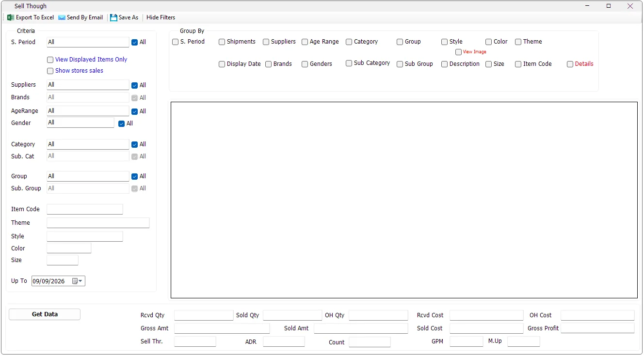Open the Gender criteria field
This screenshot has width=644, height=356.
(80, 123)
